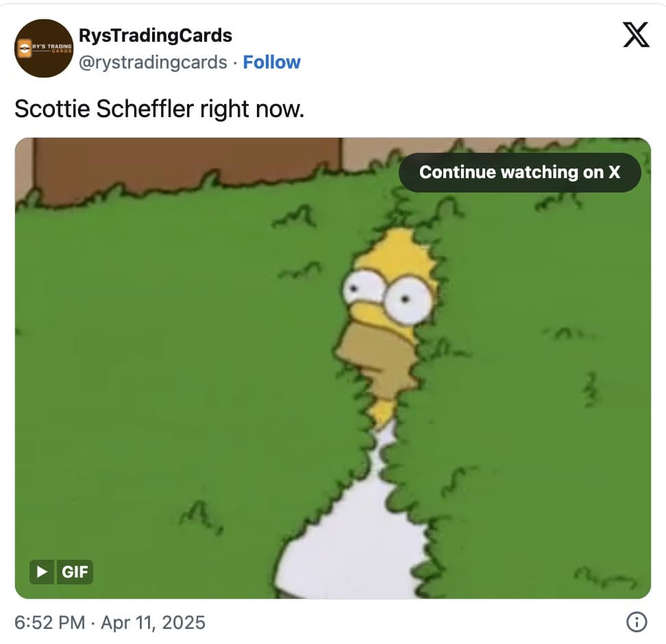Open the RysTradingCards display name
The height and width of the screenshot is (644, 666).
point(156,35)
